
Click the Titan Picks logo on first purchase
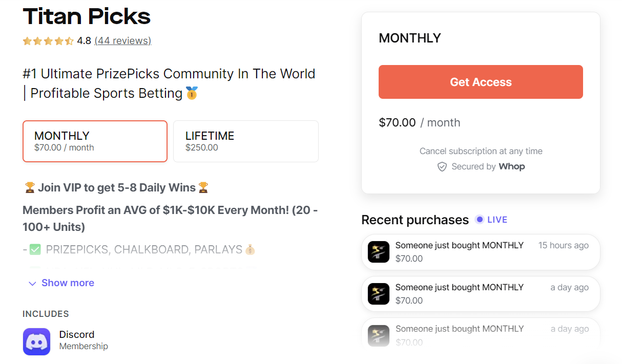tap(378, 252)
